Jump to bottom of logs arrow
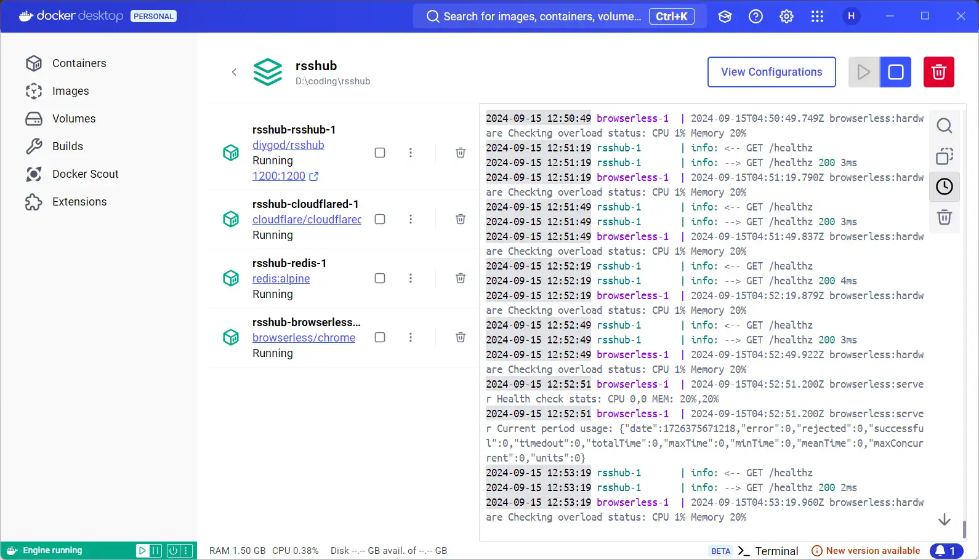Viewport: 979px width, 560px height. [945, 520]
